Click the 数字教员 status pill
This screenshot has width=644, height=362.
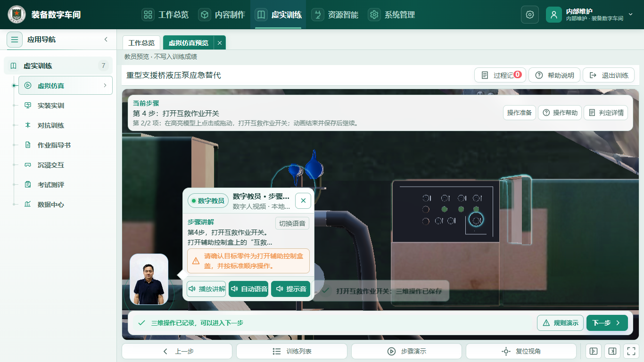[208, 201]
